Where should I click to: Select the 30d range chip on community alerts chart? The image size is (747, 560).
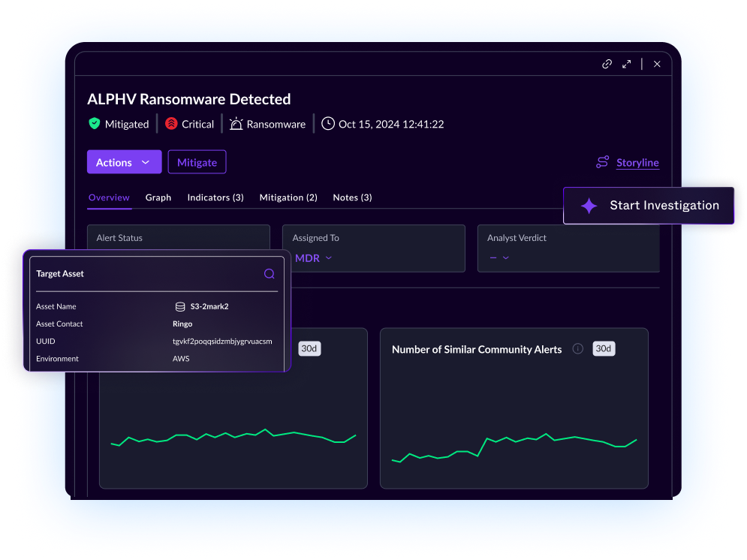[x=604, y=348]
